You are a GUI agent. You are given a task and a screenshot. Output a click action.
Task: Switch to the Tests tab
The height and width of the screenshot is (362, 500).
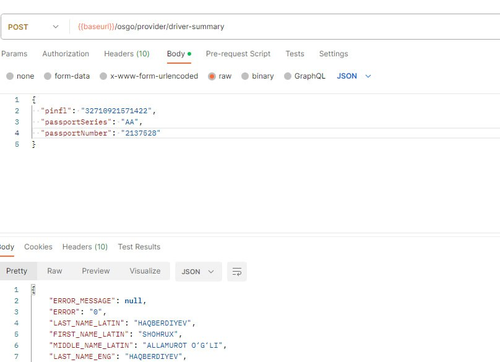[295, 54]
